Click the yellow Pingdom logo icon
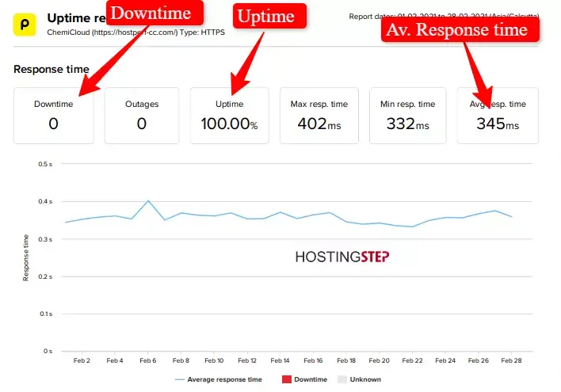This screenshot has width=561, height=392. click(x=25, y=25)
